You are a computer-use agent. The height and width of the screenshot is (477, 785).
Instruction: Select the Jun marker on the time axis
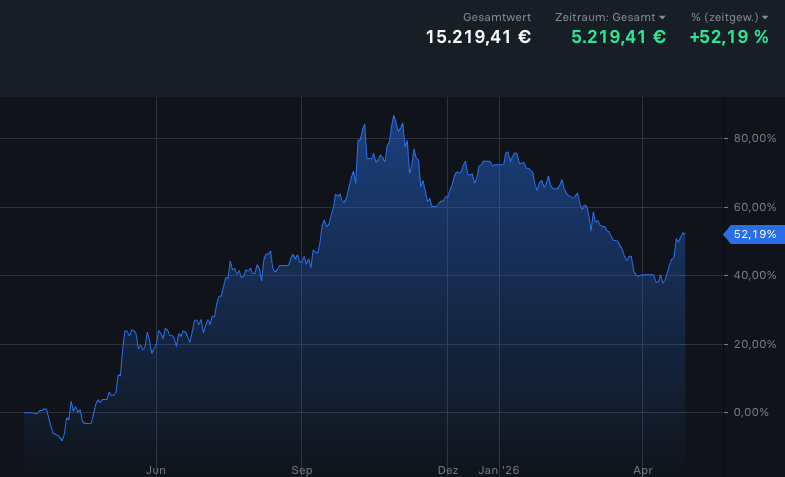tap(155, 469)
